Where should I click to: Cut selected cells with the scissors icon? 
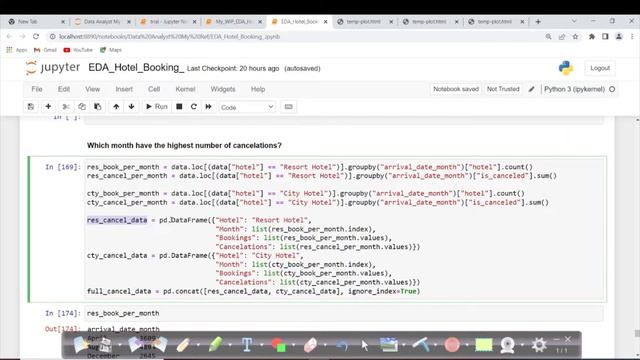click(x=66, y=107)
